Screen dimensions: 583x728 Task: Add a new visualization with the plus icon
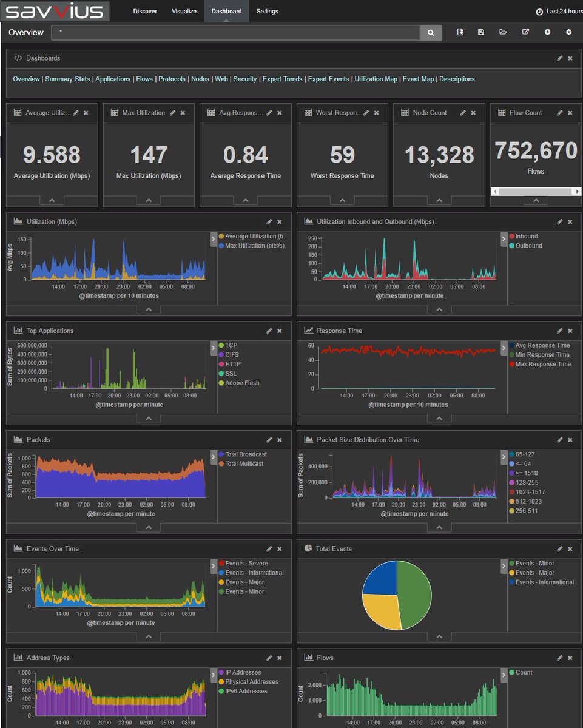[545, 32]
